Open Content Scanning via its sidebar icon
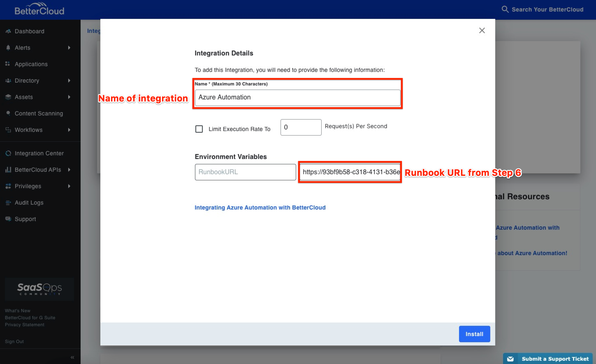This screenshot has width=596, height=364. tap(8, 113)
